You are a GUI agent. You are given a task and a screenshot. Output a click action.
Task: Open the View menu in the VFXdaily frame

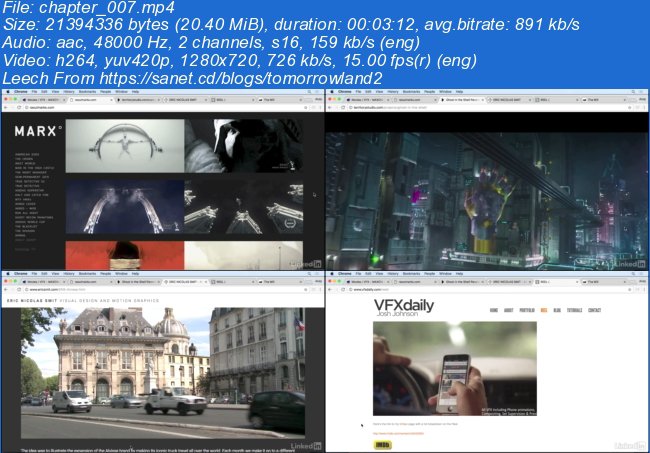tap(379, 274)
